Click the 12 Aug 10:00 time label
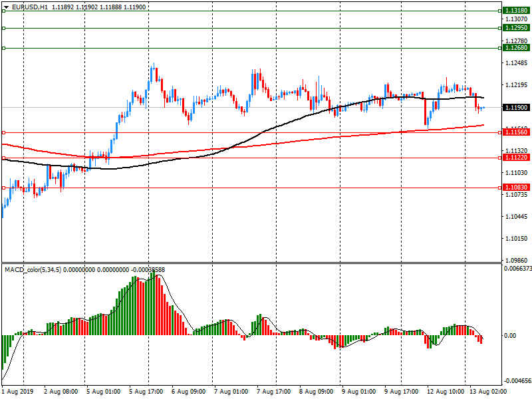Screen dimensions: 532x399 point(446,392)
